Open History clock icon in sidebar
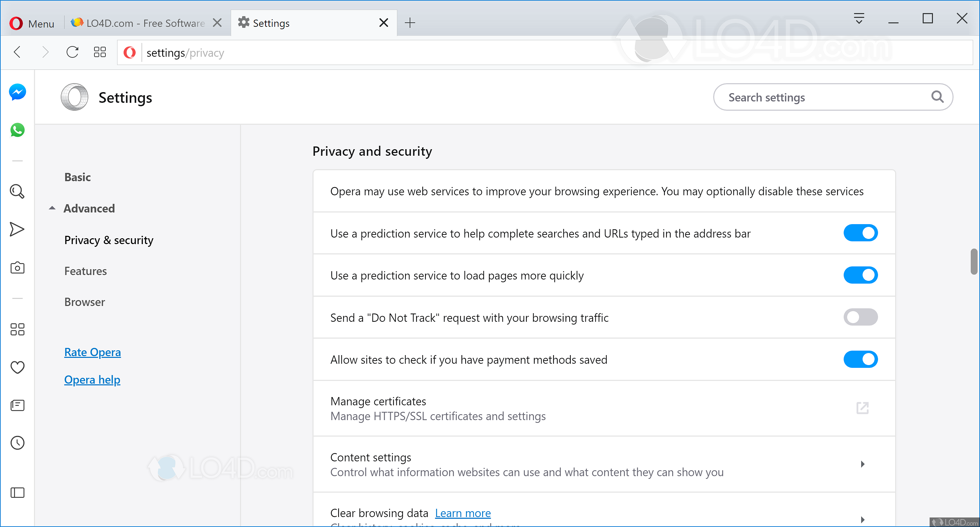This screenshot has width=980, height=527. click(18, 443)
